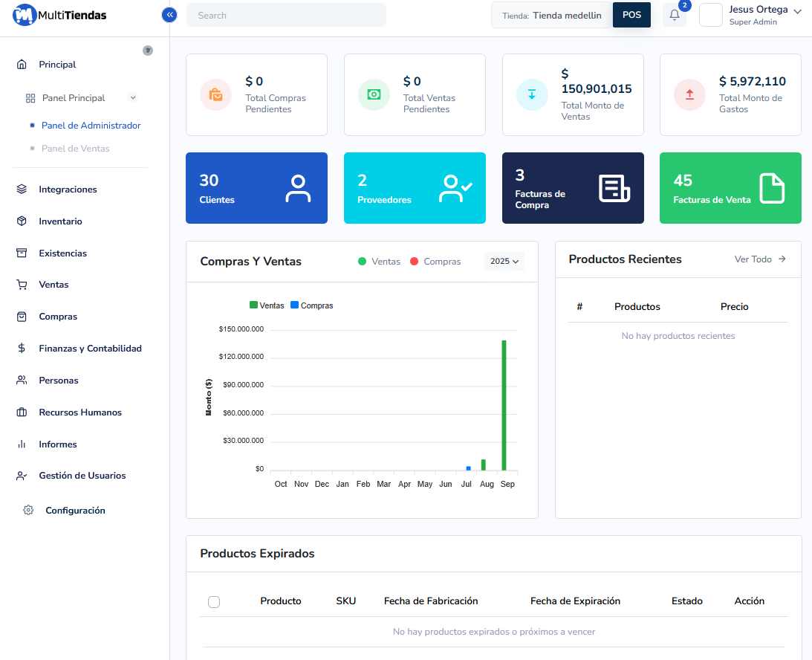Expand the Panel Principal submenu chevron
The width and height of the screenshot is (812, 660).
(132, 98)
